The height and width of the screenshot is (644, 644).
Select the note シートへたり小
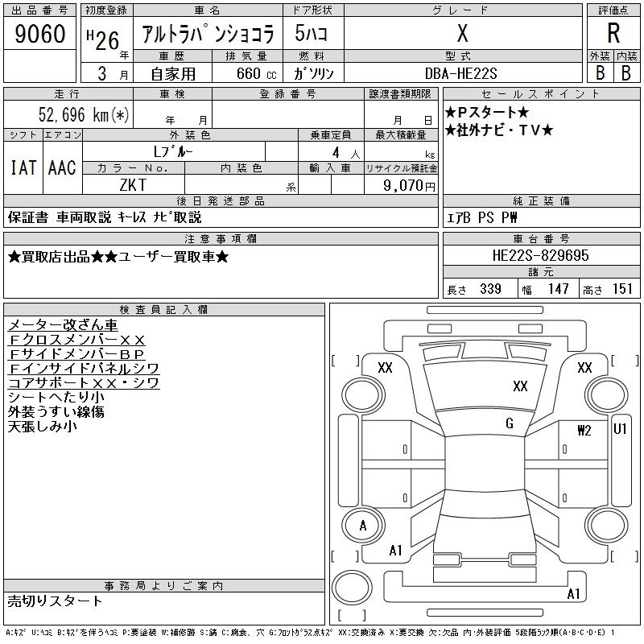tap(56, 397)
